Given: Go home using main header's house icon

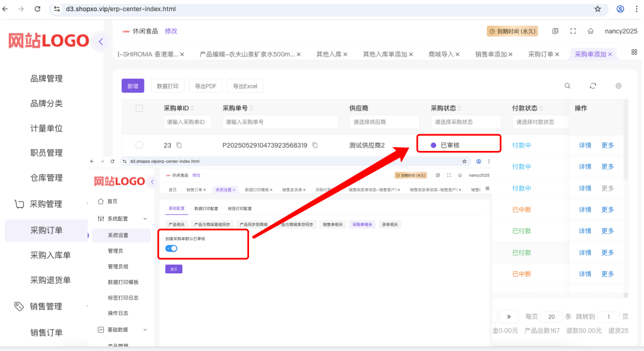Looking at the screenshot, I should tap(590, 31).
